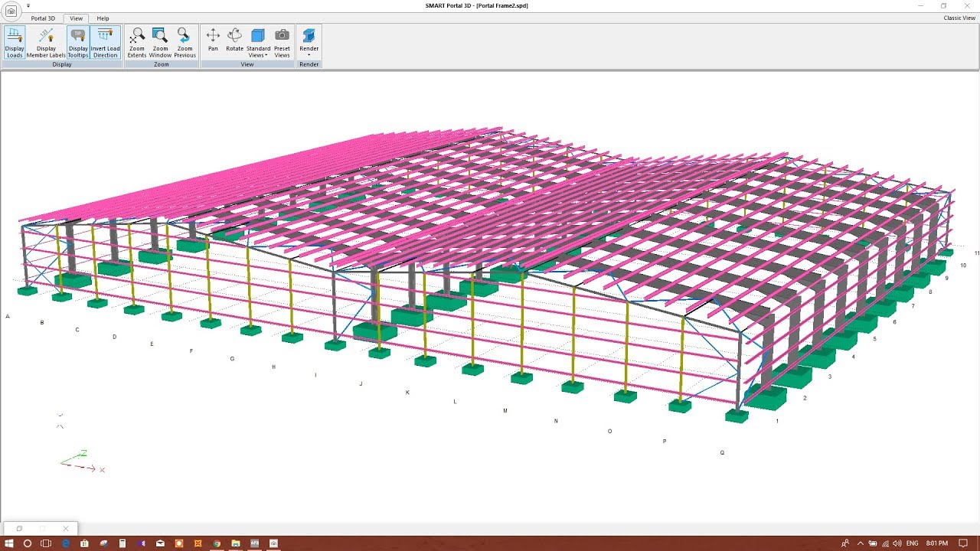980x551 pixels.
Task: Disable Invert Load Direction
Action: (106, 42)
